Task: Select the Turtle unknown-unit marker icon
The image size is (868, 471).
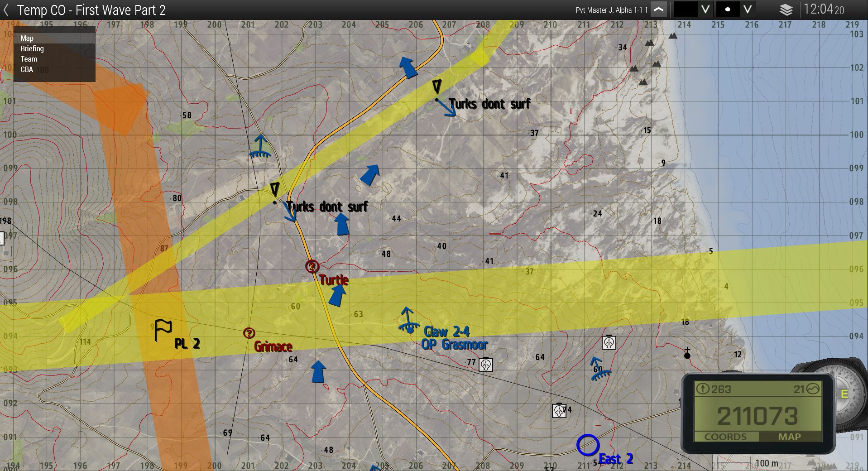Action: tap(312, 266)
